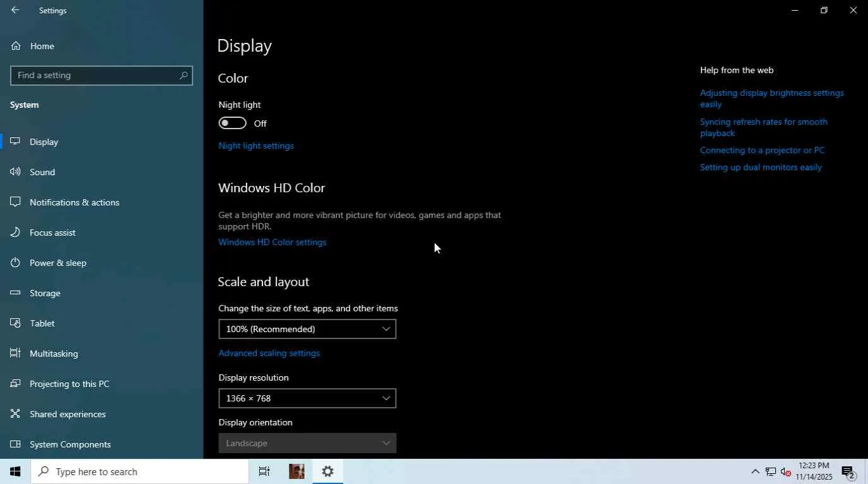Screen dimensions: 868x484
Task: Open the 100% (Recommended) scale dropdown
Action: [x=307, y=329]
